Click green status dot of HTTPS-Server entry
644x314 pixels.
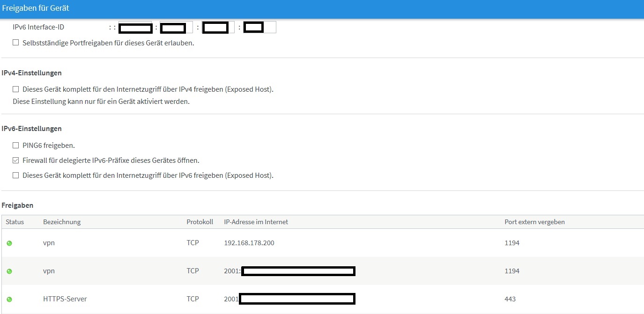[x=9, y=299]
